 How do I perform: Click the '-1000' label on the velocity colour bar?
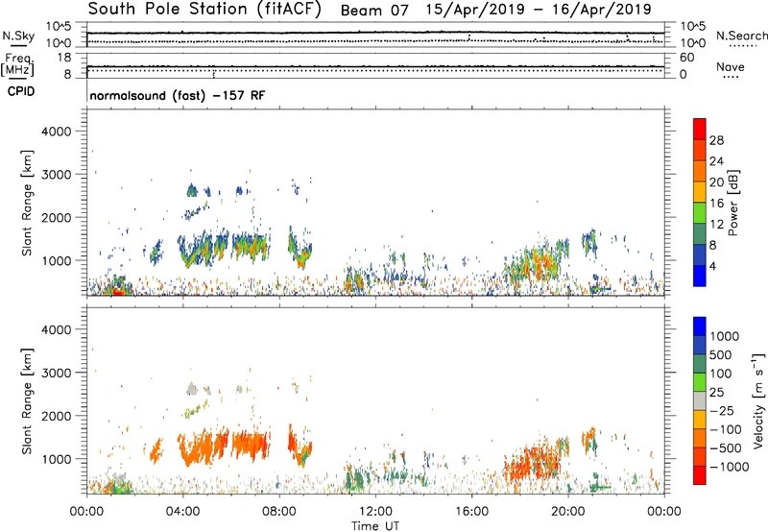[x=730, y=467]
